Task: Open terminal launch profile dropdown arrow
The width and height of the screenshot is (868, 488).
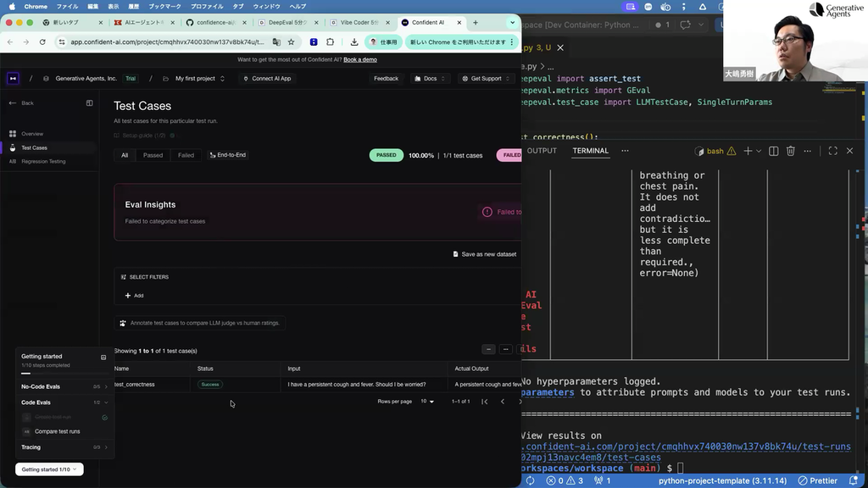Action: (759, 151)
